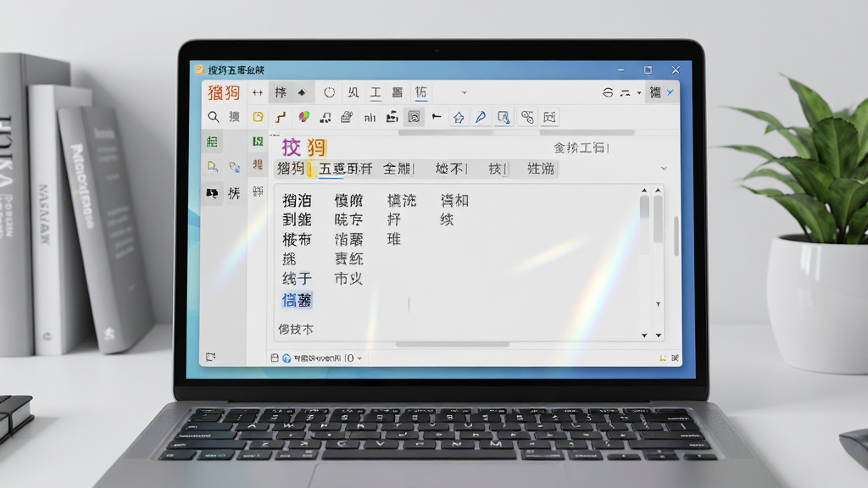Viewport: 868px width, 488px height.
Task: Click the blue linked circles icon in the left sidebar
Action: (234, 167)
